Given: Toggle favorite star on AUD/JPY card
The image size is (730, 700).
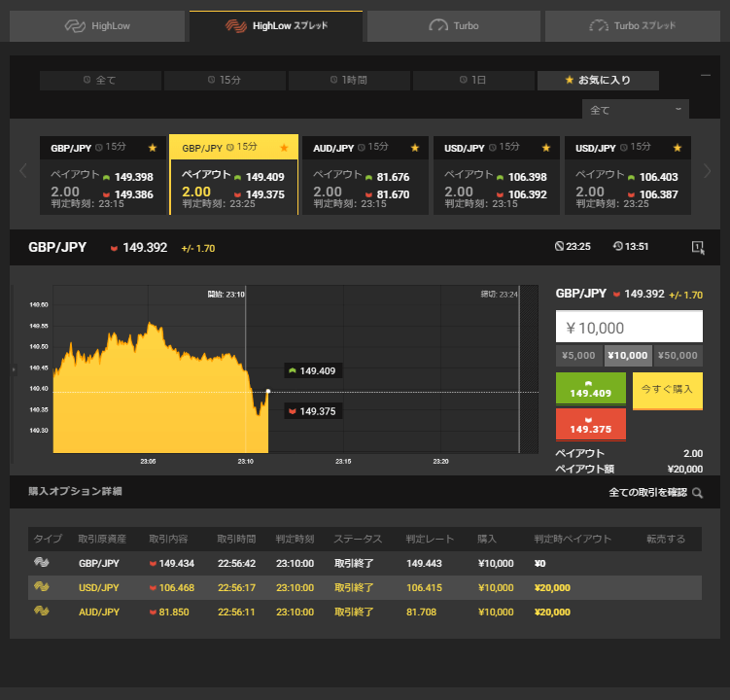Looking at the screenshot, I should 415,148.
